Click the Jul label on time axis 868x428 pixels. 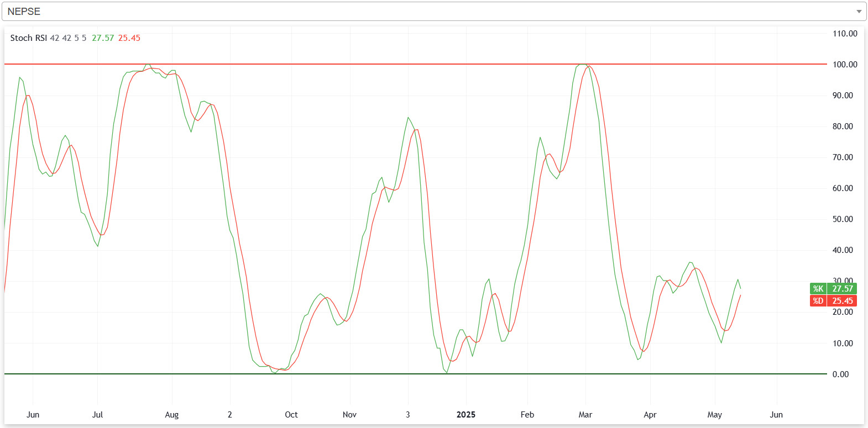97,415
